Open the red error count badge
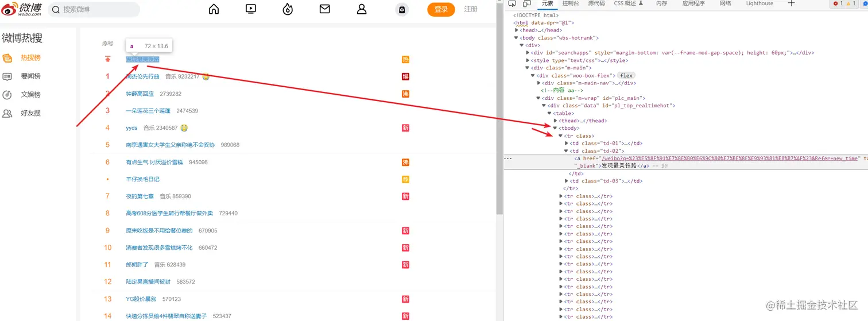The image size is (868, 321). tap(838, 3)
